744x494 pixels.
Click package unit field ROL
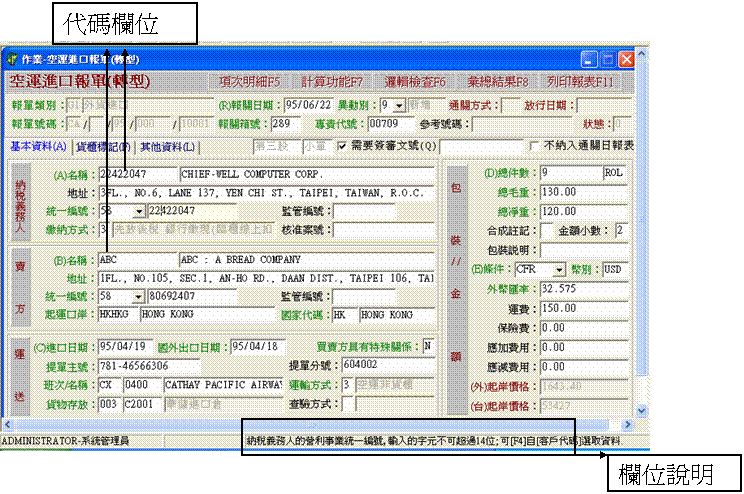pos(615,173)
